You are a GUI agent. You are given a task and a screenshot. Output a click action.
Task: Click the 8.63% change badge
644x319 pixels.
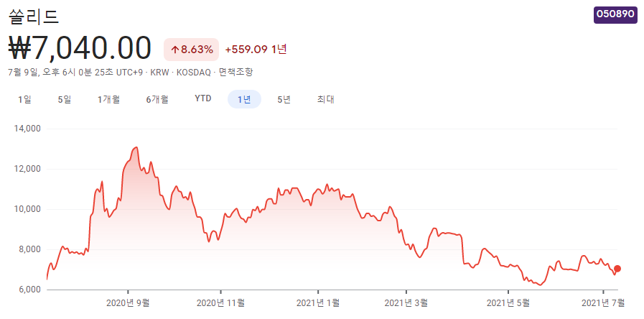tap(192, 50)
